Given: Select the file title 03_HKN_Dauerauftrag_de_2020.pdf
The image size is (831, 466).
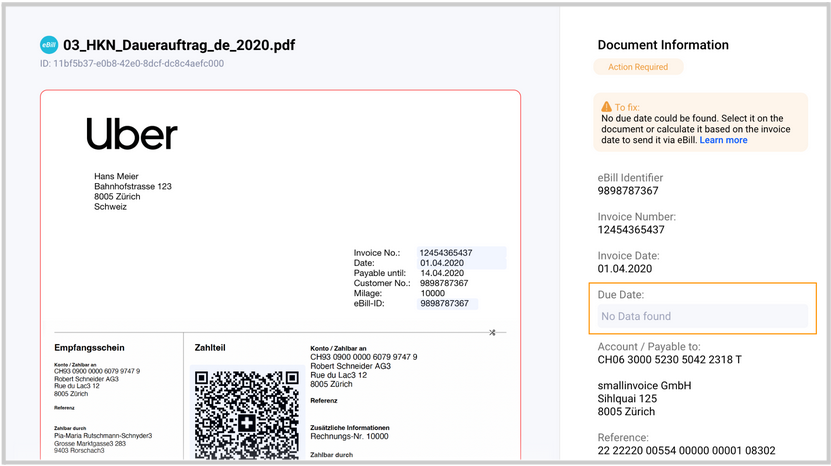Looking at the screenshot, I should click(179, 45).
